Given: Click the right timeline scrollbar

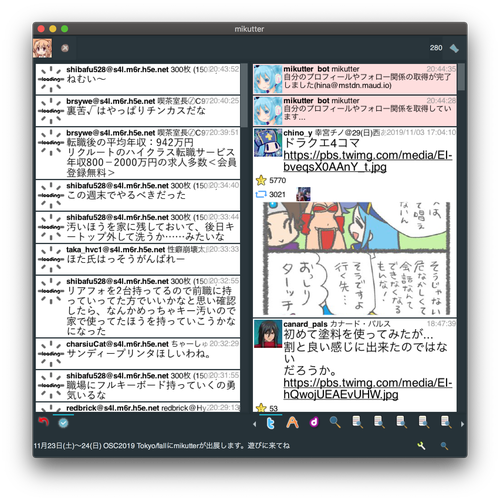Looking at the screenshot, I should [x=461, y=77].
